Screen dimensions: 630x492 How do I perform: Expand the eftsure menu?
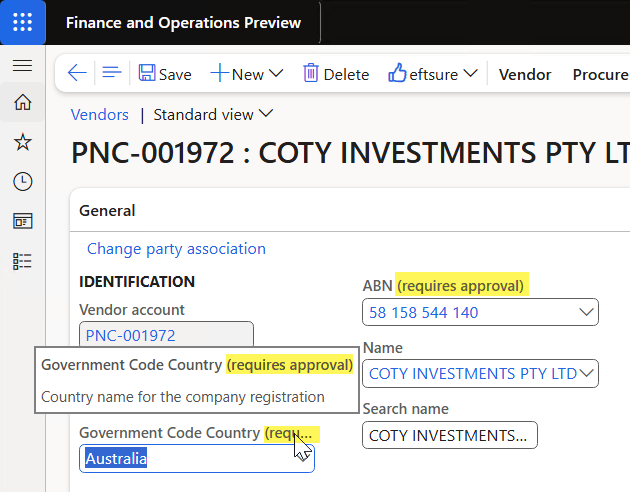click(433, 74)
